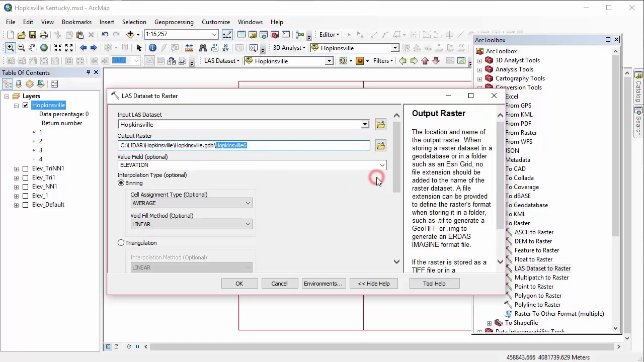The image size is (644, 362).
Task: Save the map document with floppy icon
Action: (33, 35)
